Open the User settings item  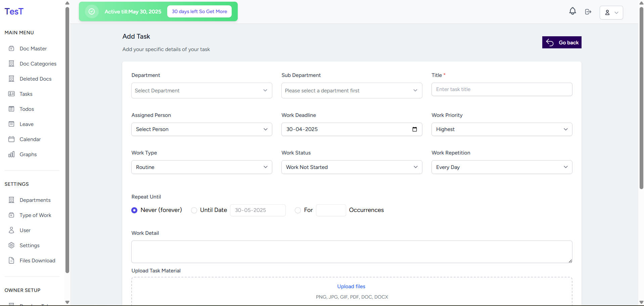[25, 230]
